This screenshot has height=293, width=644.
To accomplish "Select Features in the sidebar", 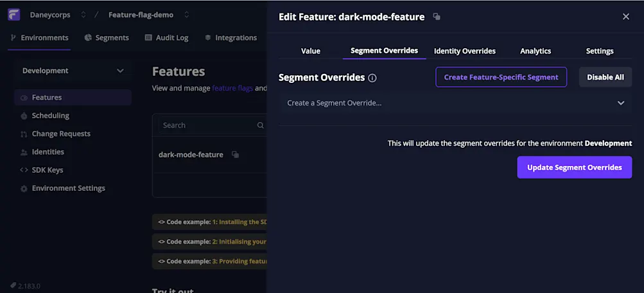I will pyautogui.click(x=73, y=98).
